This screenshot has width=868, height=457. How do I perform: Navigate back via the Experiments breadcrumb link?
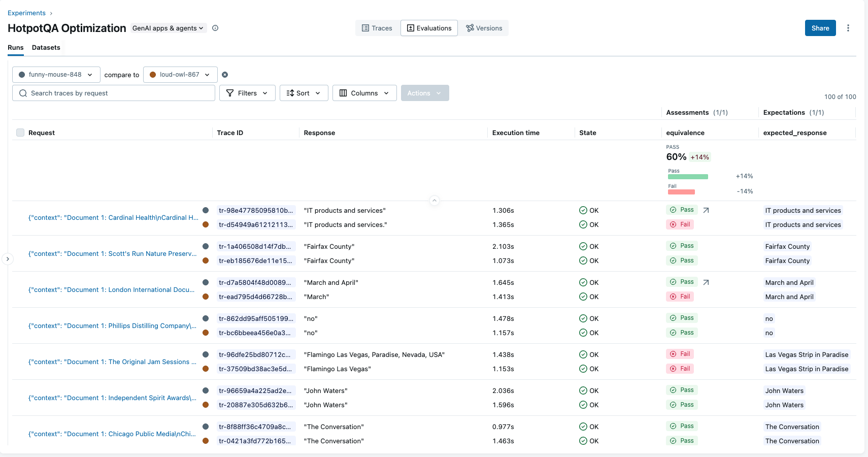click(26, 13)
